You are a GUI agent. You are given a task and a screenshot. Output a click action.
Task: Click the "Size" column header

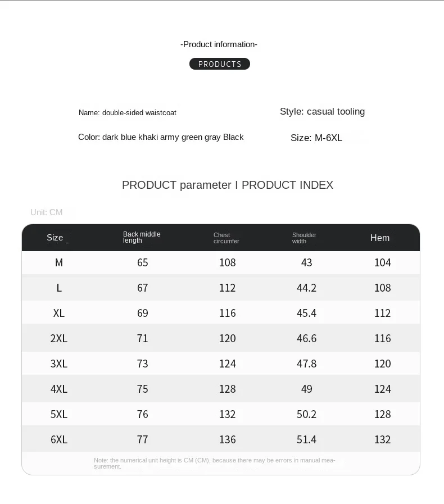click(x=55, y=238)
